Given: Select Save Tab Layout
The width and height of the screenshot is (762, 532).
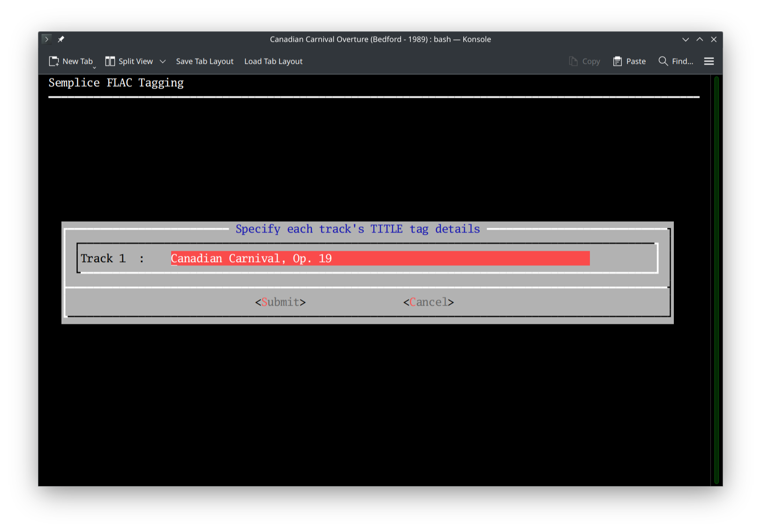Looking at the screenshot, I should (204, 61).
